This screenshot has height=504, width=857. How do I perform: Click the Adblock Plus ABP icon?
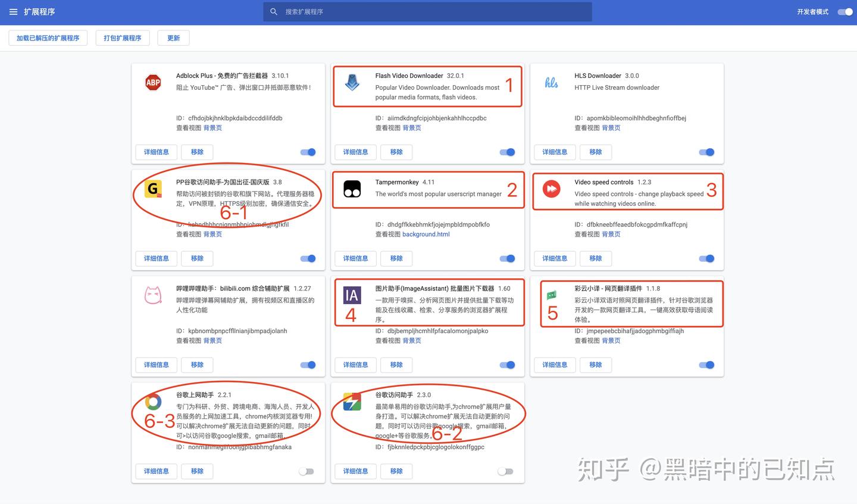pyautogui.click(x=153, y=83)
